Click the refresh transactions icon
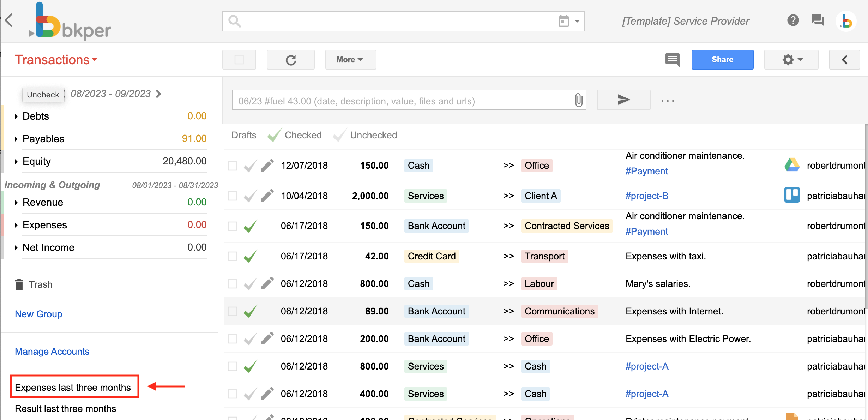868x420 pixels. coord(290,59)
